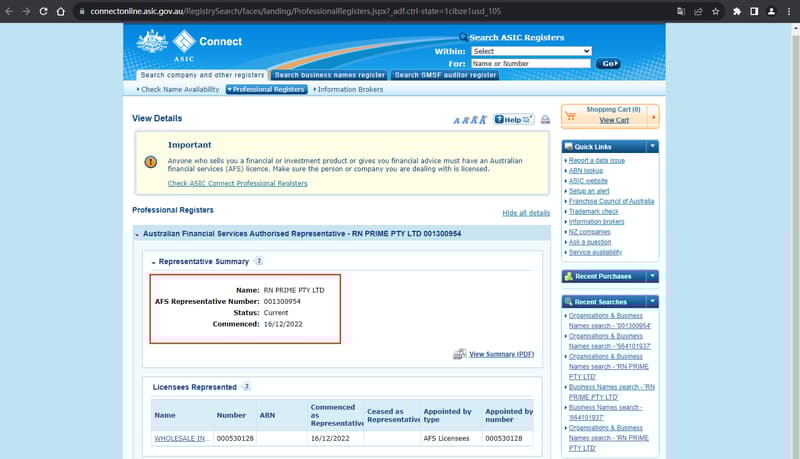Open the WHOLESALE IN... licensee link
Viewport: 800px width, 459px height.
point(180,438)
